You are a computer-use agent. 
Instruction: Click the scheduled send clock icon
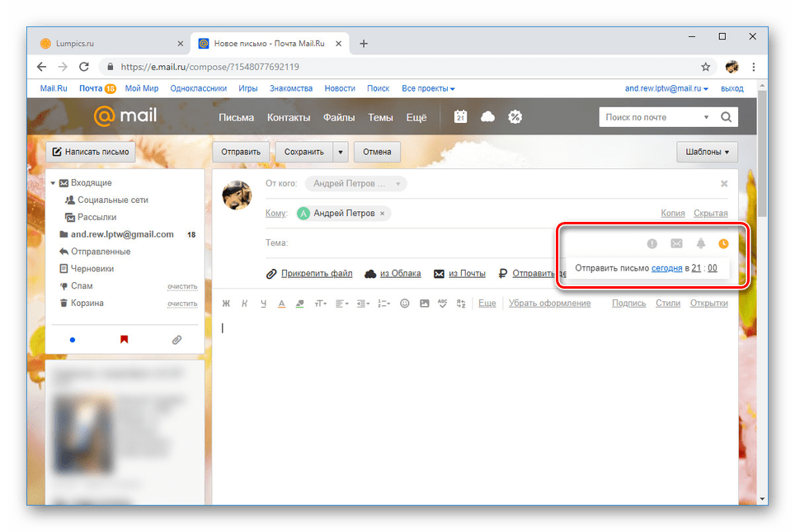pyautogui.click(x=724, y=243)
